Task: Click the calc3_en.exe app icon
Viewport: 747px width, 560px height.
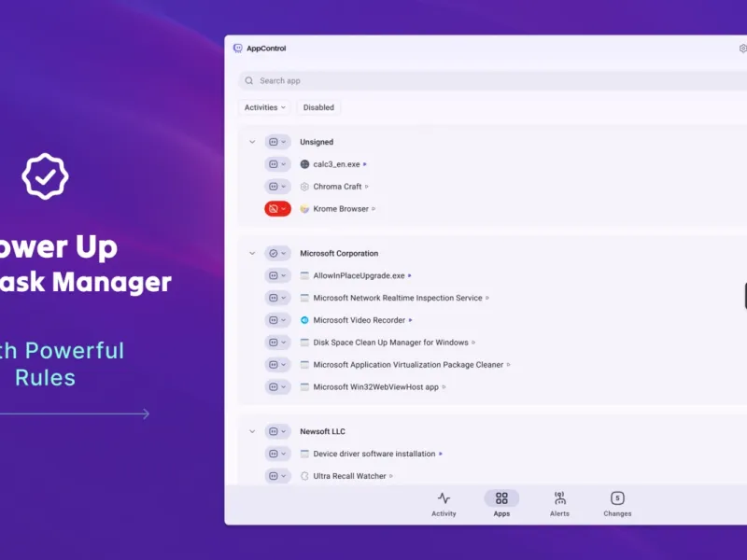Action: coord(305,164)
